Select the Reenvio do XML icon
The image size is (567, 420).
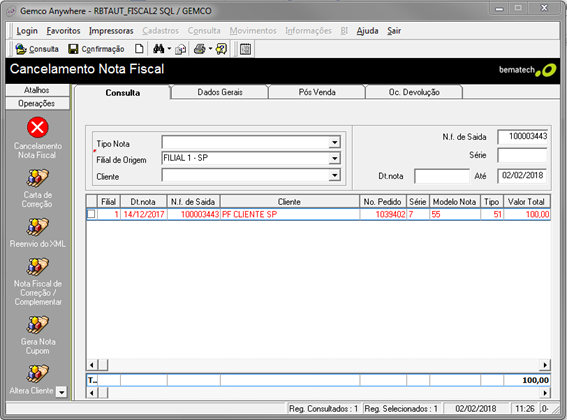tap(37, 227)
